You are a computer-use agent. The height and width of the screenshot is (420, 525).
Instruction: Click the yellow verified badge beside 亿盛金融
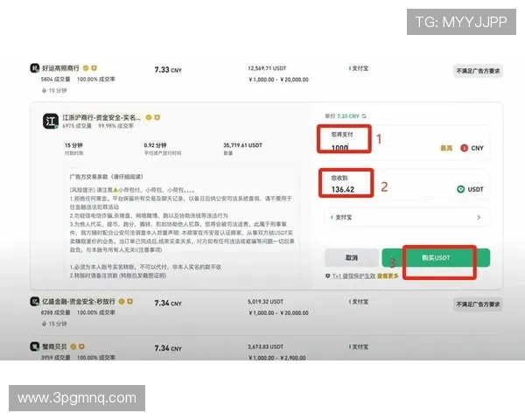click(122, 301)
